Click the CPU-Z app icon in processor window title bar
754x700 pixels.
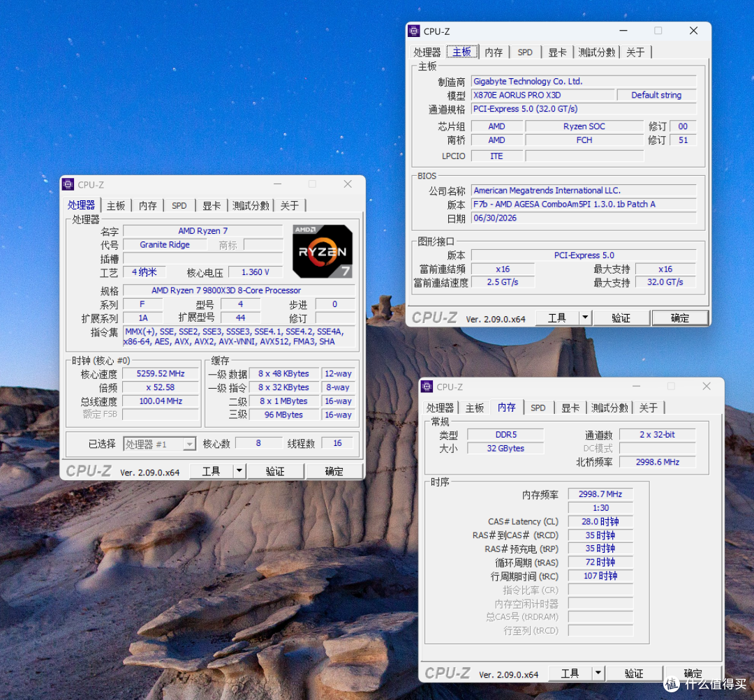[x=68, y=184]
